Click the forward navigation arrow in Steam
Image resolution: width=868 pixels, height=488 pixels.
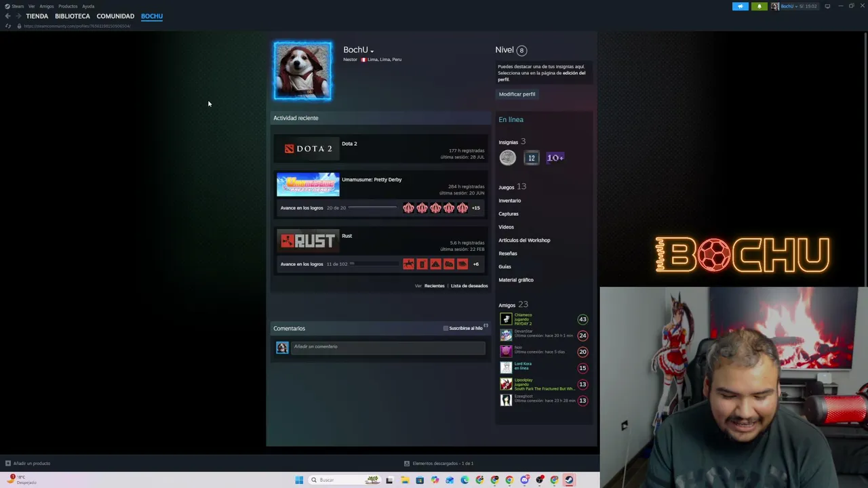pos(18,16)
